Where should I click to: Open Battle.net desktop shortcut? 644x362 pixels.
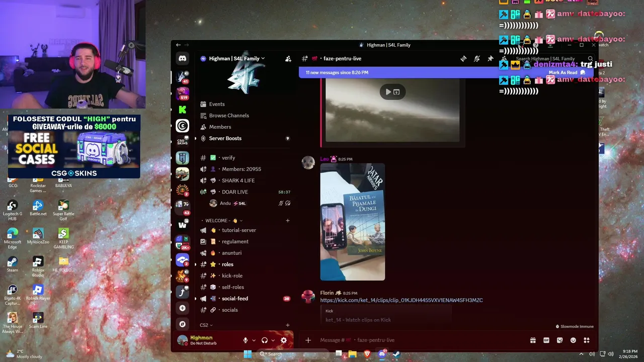[38, 208]
